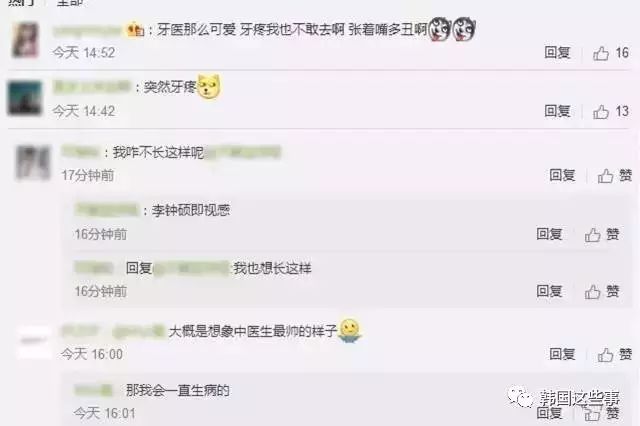The height and width of the screenshot is (426, 640).
Task: Like the 我也想长这样 reply
Action: 602,292
